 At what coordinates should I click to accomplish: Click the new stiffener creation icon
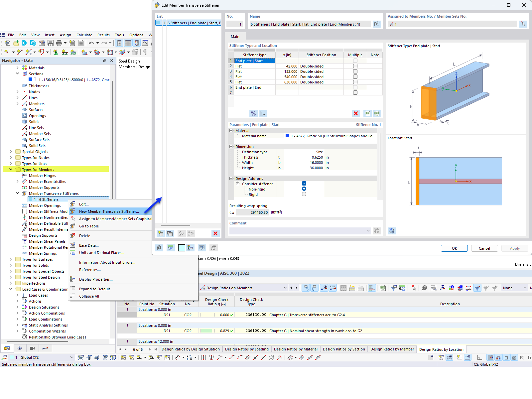(161, 233)
